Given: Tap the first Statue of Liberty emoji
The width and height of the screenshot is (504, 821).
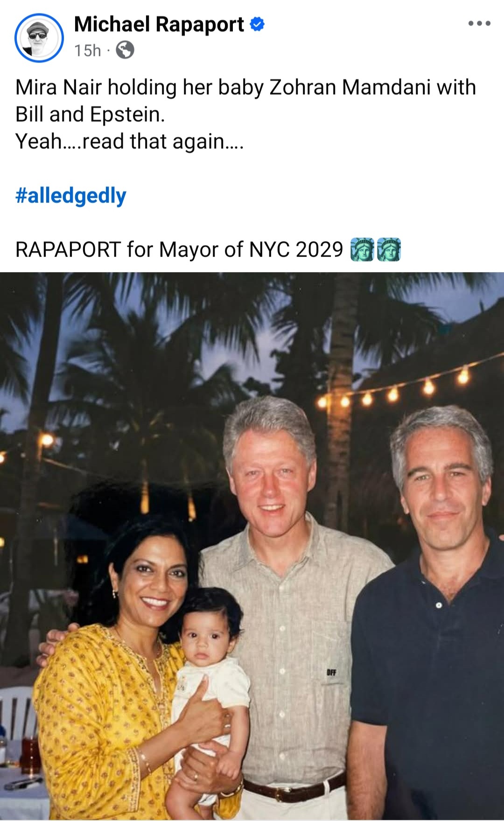Looking at the screenshot, I should [x=363, y=249].
